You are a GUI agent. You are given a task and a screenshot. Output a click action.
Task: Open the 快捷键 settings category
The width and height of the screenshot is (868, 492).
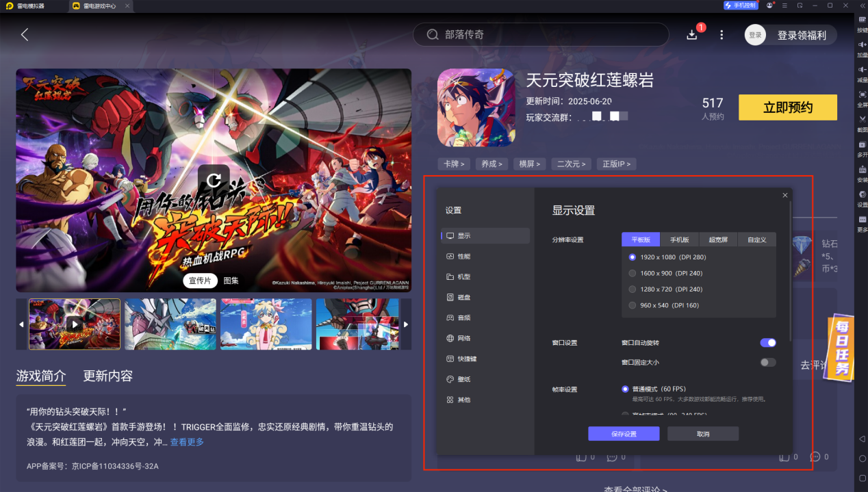coord(485,359)
